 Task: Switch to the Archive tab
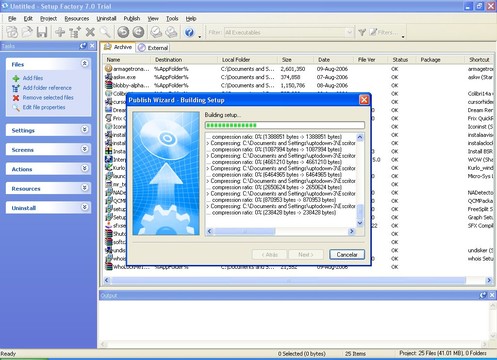(118, 47)
